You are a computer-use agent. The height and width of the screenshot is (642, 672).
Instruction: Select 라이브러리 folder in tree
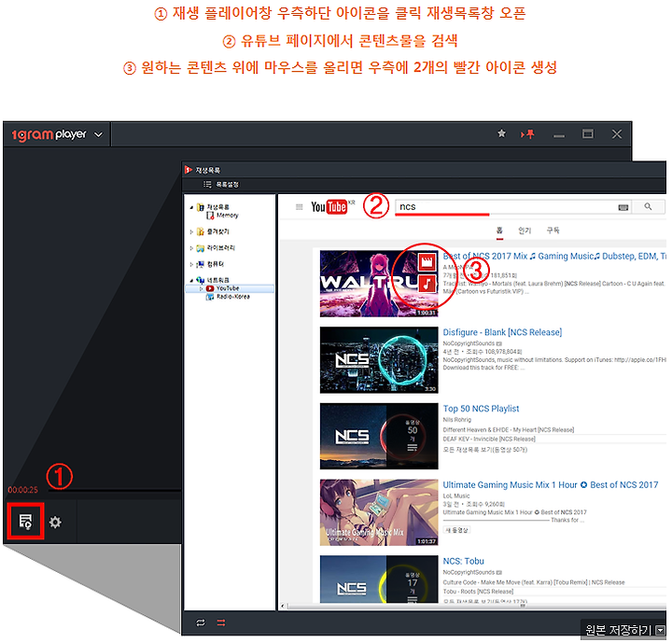coord(216,248)
